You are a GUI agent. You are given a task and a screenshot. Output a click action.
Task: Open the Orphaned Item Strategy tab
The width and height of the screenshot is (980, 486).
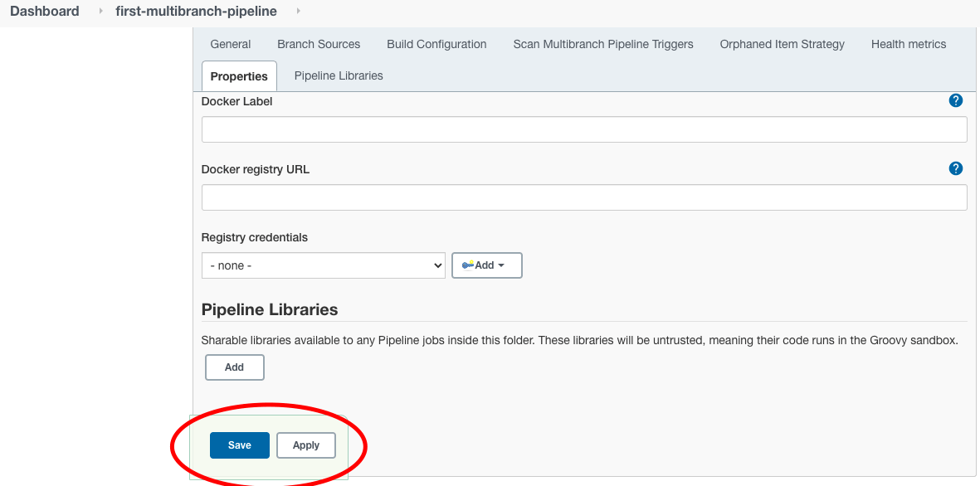(782, 44)
